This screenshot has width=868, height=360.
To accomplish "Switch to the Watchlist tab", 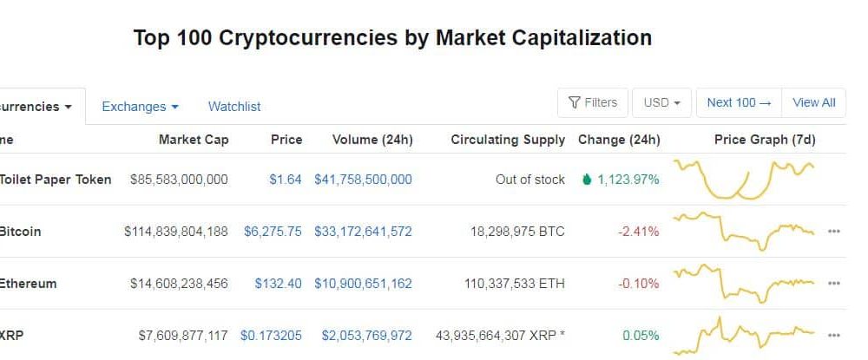I will click(x=234, y=107).
